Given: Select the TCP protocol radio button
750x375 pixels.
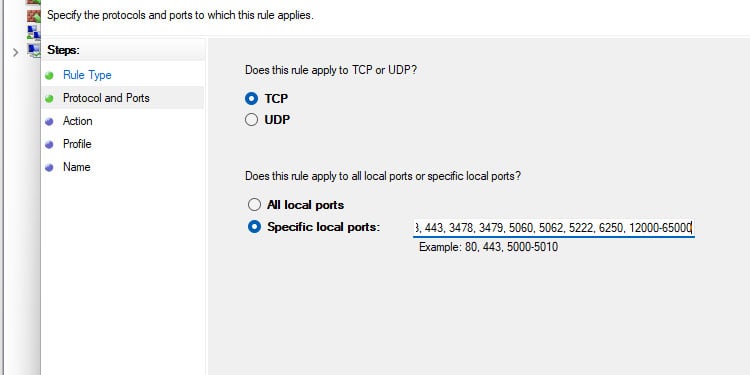Looking at the screenshot, I should [x=252, y=99].
